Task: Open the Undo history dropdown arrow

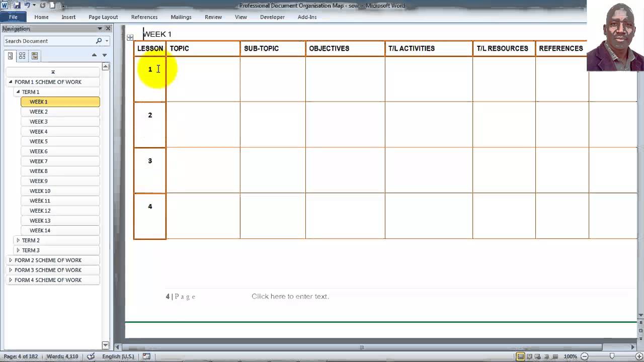Action: [x=34, y=6]
